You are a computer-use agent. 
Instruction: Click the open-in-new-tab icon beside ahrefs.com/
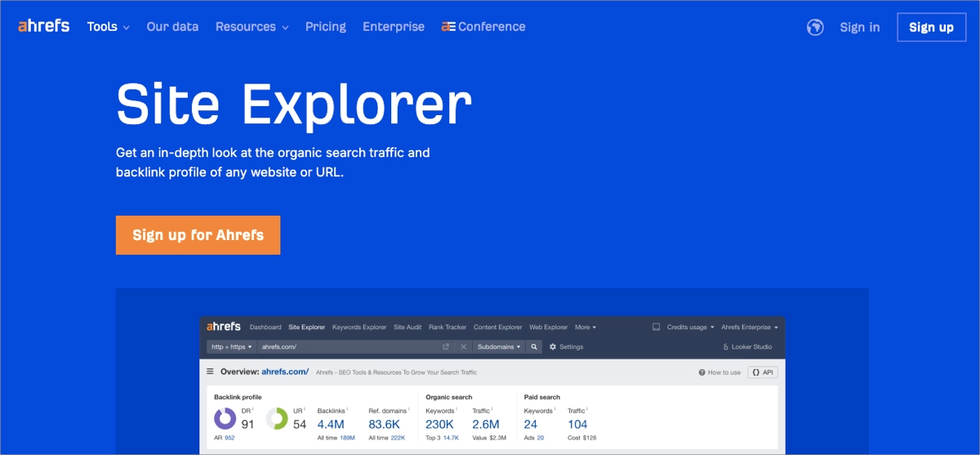(x=446, y=346)
